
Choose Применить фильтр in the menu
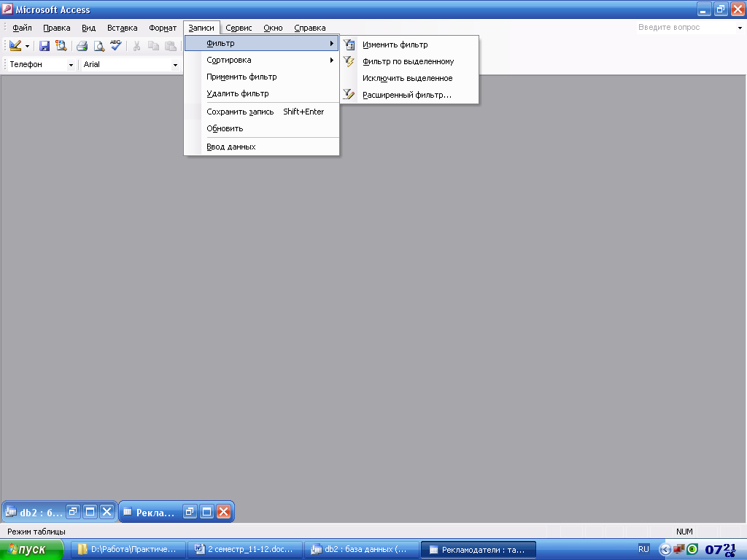tap(262, 77)
